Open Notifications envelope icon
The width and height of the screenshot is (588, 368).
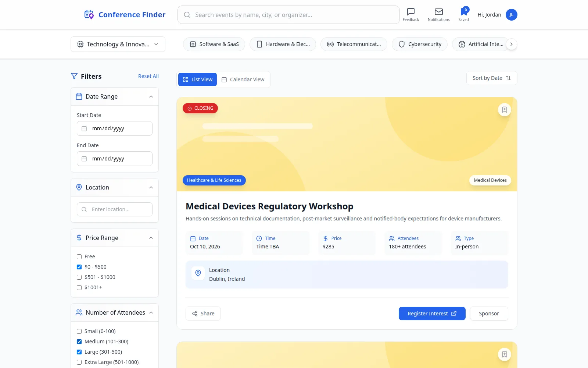438,12
